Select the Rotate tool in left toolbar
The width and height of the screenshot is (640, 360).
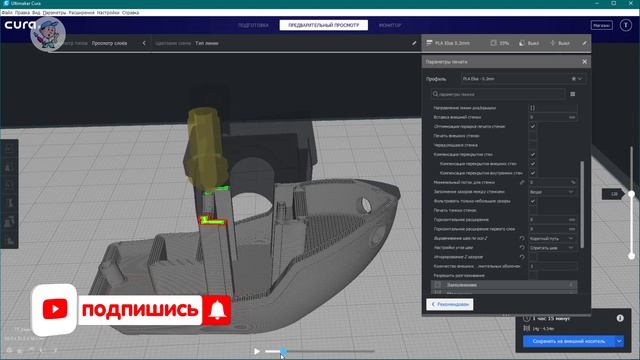(x=10, y=185)
